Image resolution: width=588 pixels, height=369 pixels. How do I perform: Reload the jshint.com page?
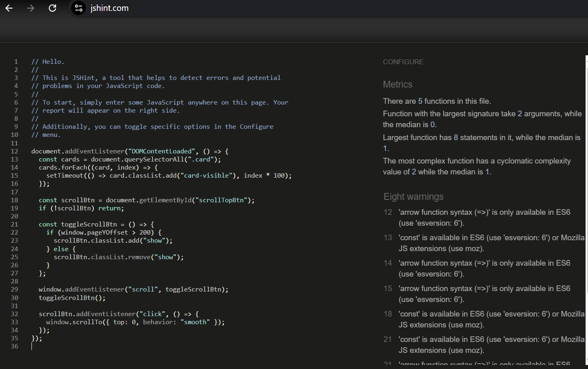coord(52,8)
